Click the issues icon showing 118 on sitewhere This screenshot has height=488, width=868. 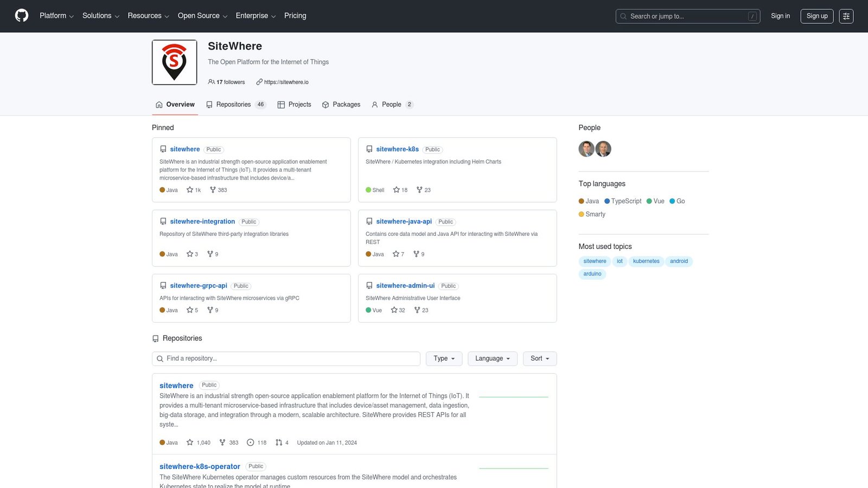tap(250, 442)
